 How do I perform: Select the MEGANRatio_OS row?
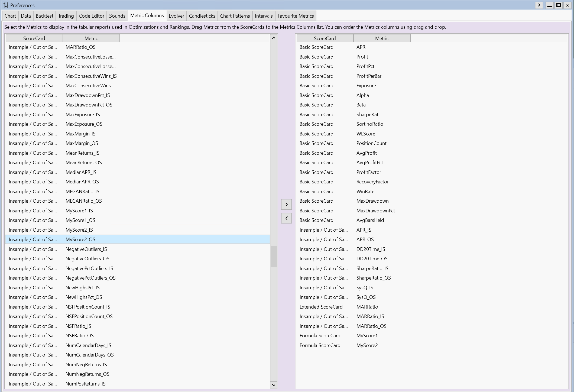(x=84, y=201)
